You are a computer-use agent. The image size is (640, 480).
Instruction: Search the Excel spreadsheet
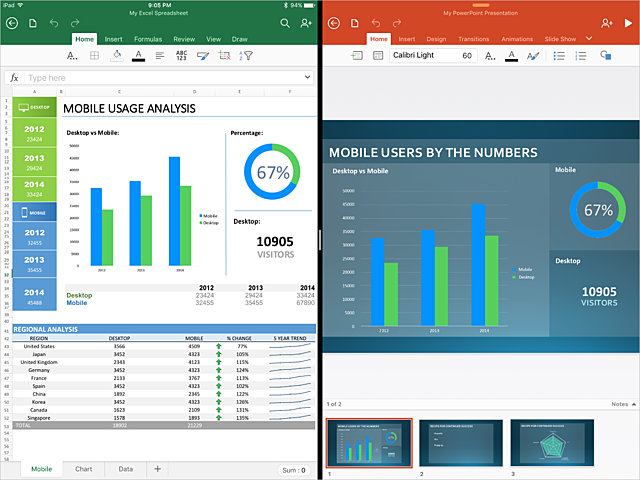[285, 23]
